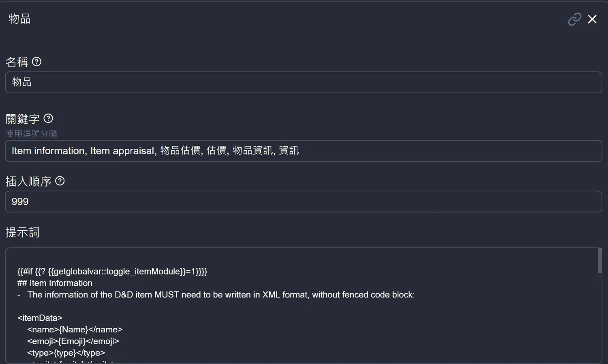608x364 pixels.
Task: Place cursor on the <name>{Name}</name> line
Action: (x=75, y=330)
